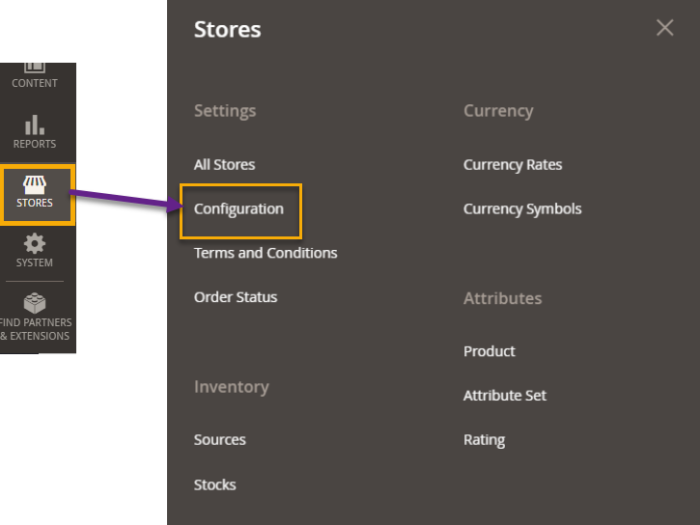Open the System gear icon
700x525 pixels.
(35, 243)
